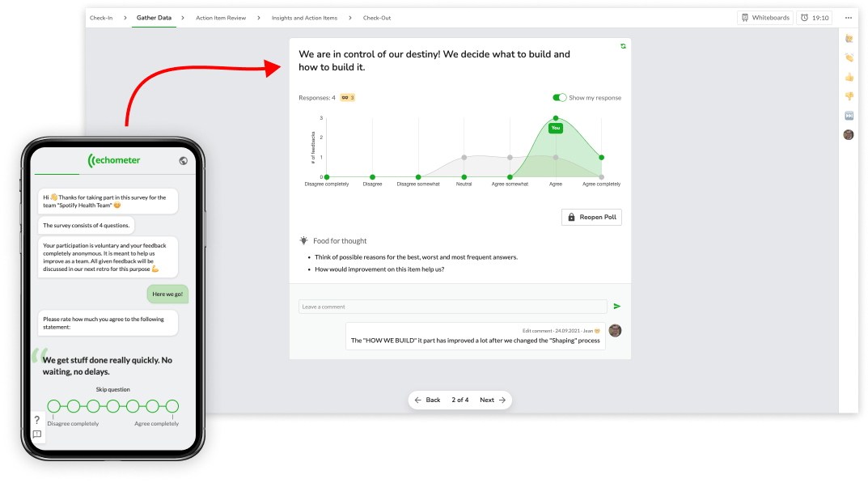Send the comment using the arrow icon
The height and width of the screenshot is (483, 868).
(x=617, y=307)
